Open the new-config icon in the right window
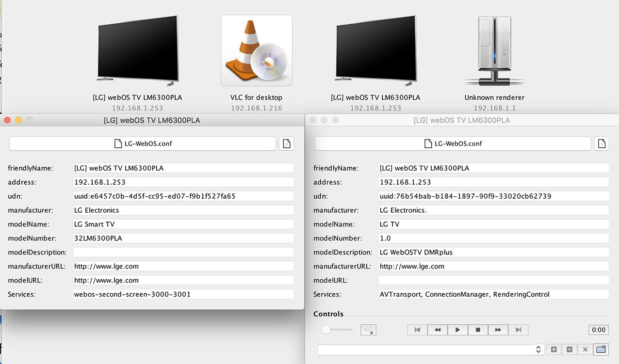The height and width of the screenshot is (364, 619). (x=602, y=143)
